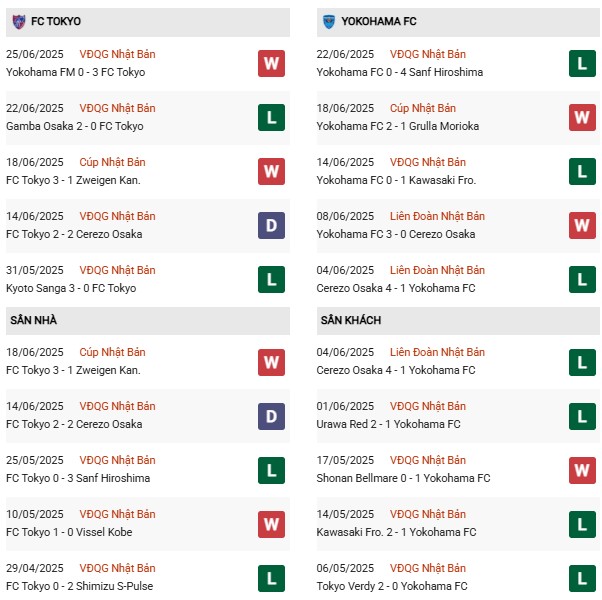Select the FC TOKYO header title
Screen dimensions: 602x600
click(56, 21)
